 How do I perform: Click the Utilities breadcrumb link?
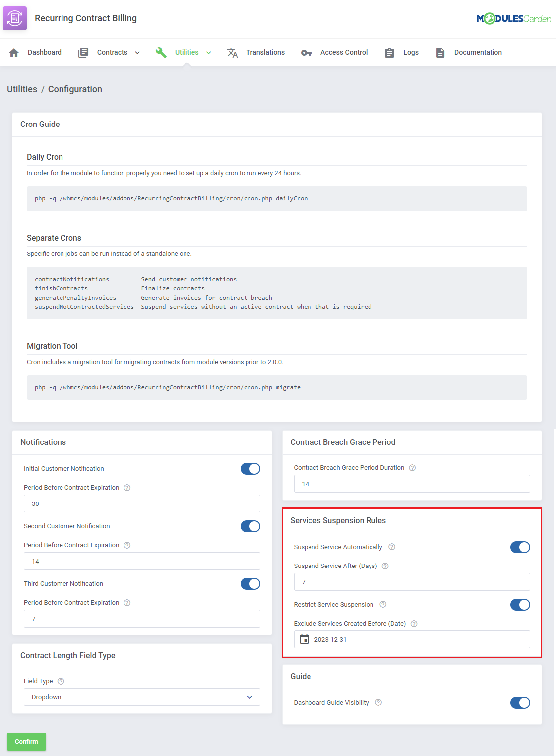[x=22, y=89]
